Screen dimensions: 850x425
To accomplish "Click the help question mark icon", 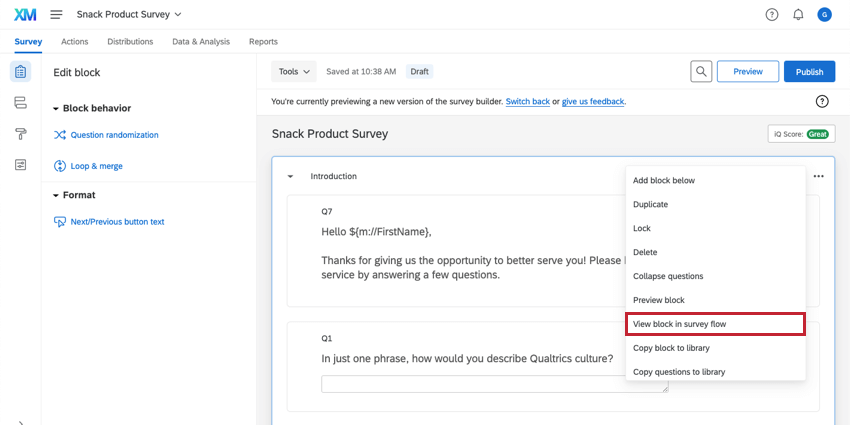I will click(x=772, y=15).
